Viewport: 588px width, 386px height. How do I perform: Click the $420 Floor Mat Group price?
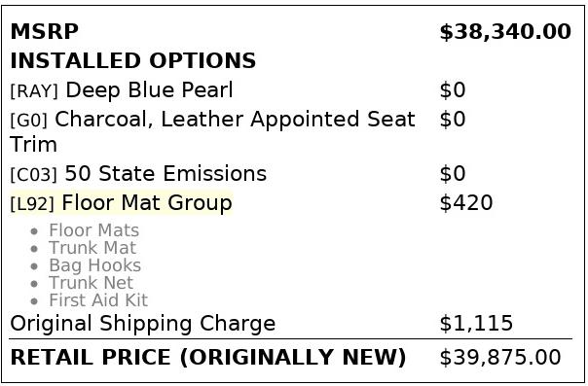click(465, 203)
